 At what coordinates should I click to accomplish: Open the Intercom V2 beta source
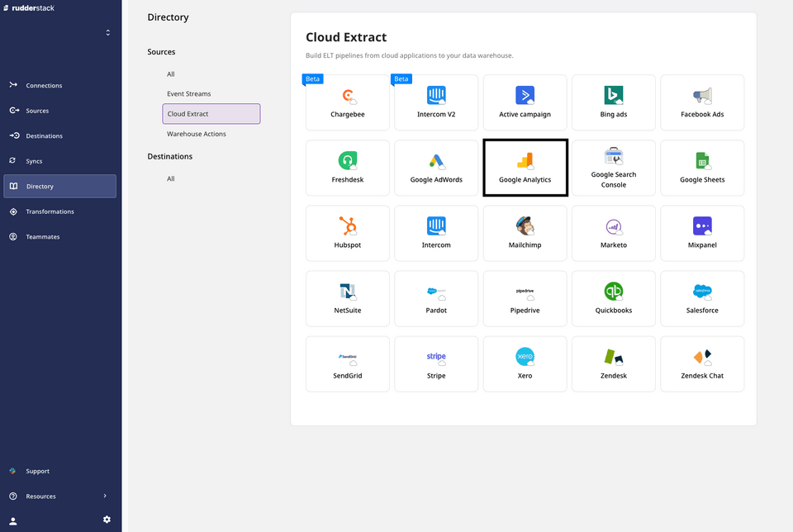(x=436, y=102)
